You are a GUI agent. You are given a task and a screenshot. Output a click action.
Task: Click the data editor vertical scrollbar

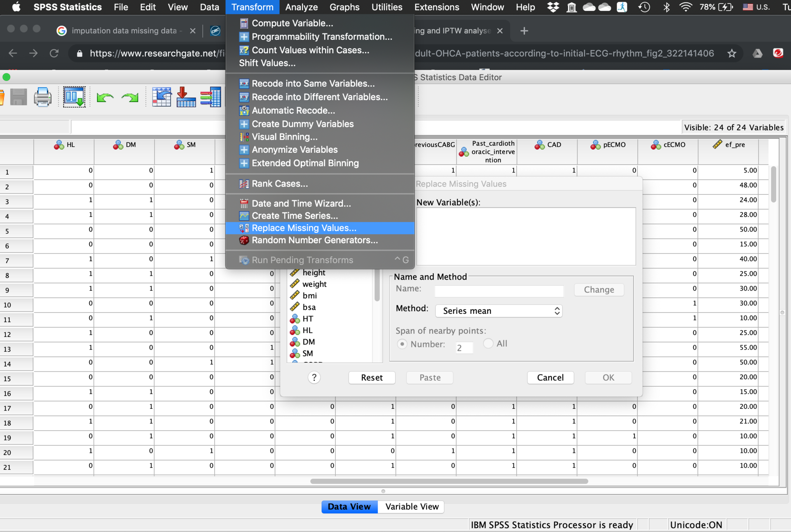point(773,184)
